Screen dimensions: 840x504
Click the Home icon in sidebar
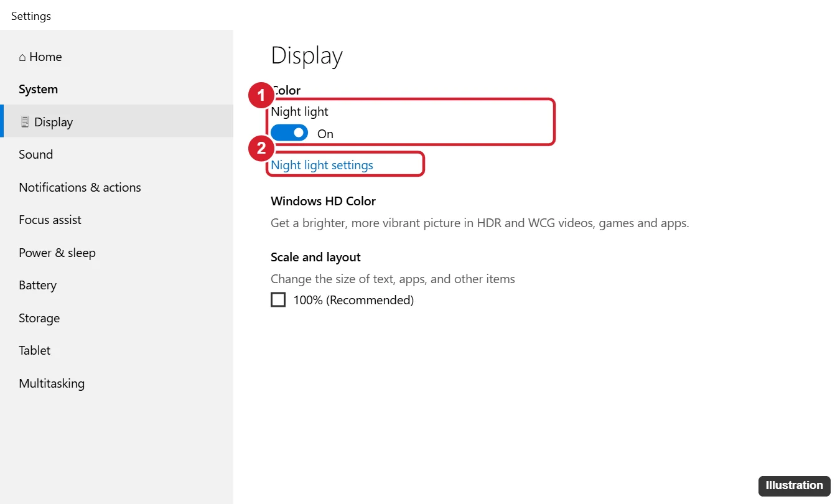22,57
